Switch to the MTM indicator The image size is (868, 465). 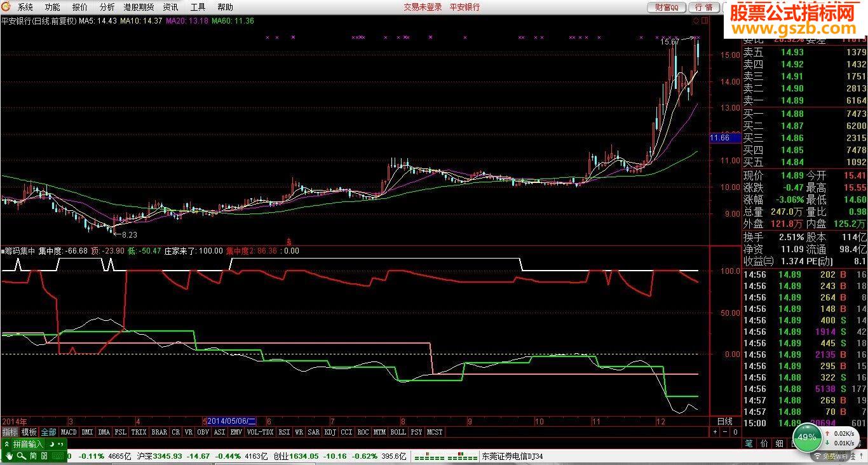pos(379,432)
